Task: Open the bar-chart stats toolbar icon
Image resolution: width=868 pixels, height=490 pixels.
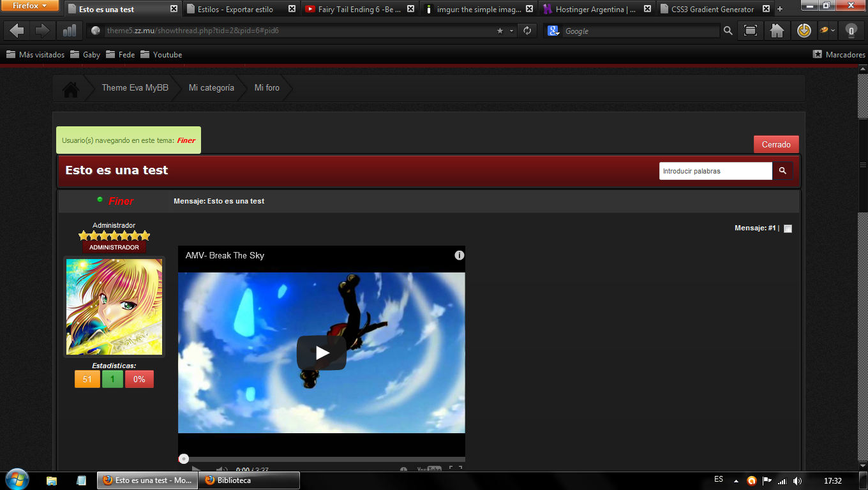Action: pyautogui.click(x=69, y=30)
